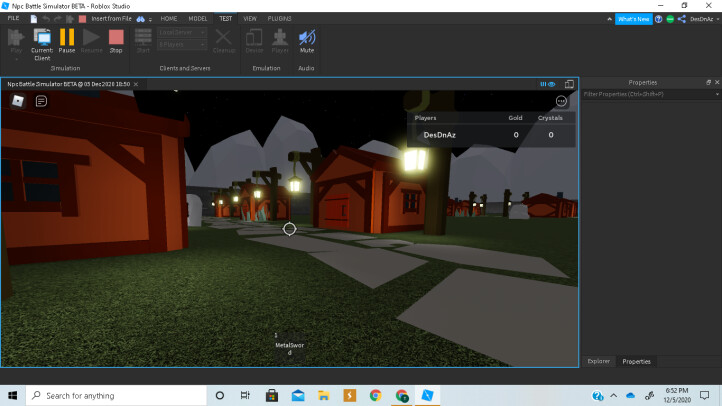Open the DesDnAz account dropdown
Image resolution: width=722 pixels, height=406 pixels.
click(704, 19)
